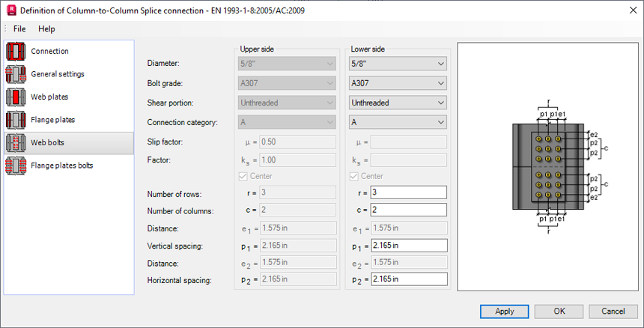Click the Cancel button
Image resolution: width=644 pixels, height=328 pixels.
(x=613, y=311)
